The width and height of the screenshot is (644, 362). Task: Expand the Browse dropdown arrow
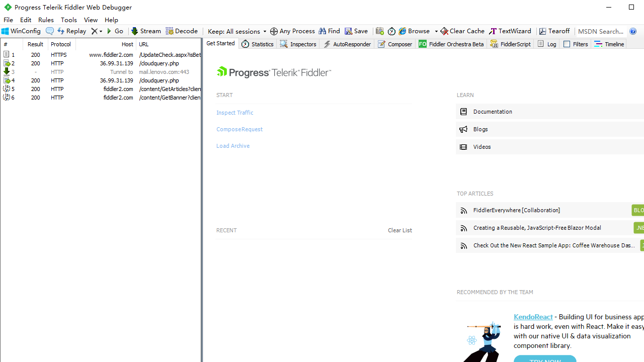coord(436,31)
